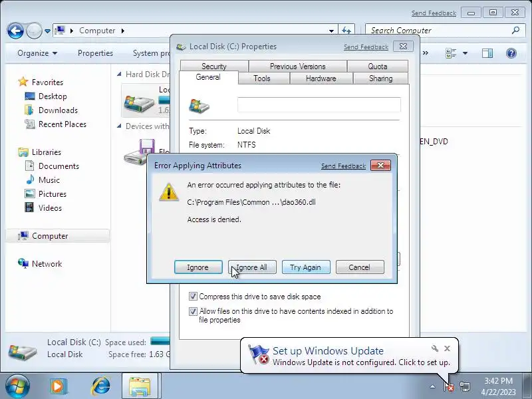Switch to the General tab
532x399 pixels.
[208, 77]
